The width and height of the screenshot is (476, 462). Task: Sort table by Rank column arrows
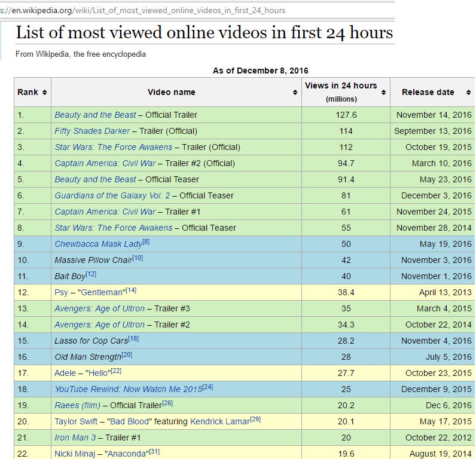pyautogui.click(x=45, y=92)
